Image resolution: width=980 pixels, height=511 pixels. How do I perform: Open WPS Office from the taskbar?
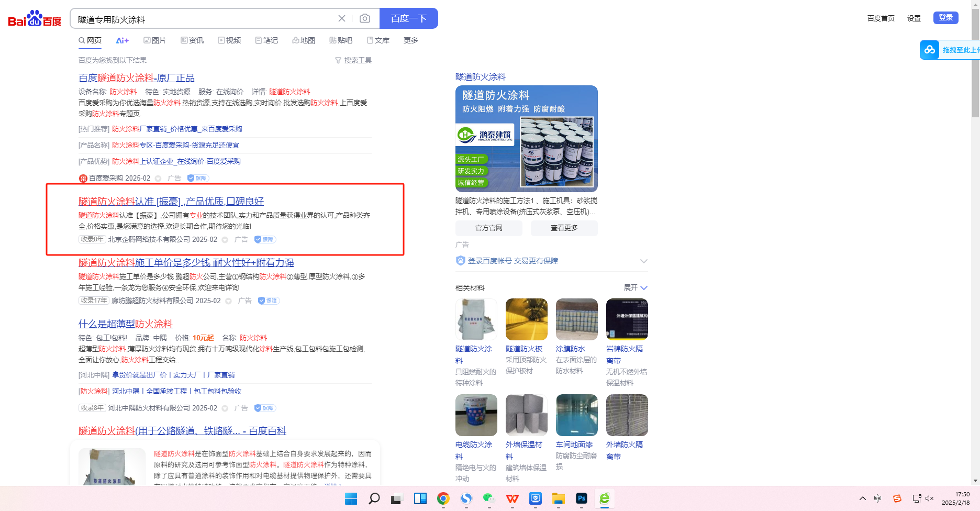(x=513, y=498)
